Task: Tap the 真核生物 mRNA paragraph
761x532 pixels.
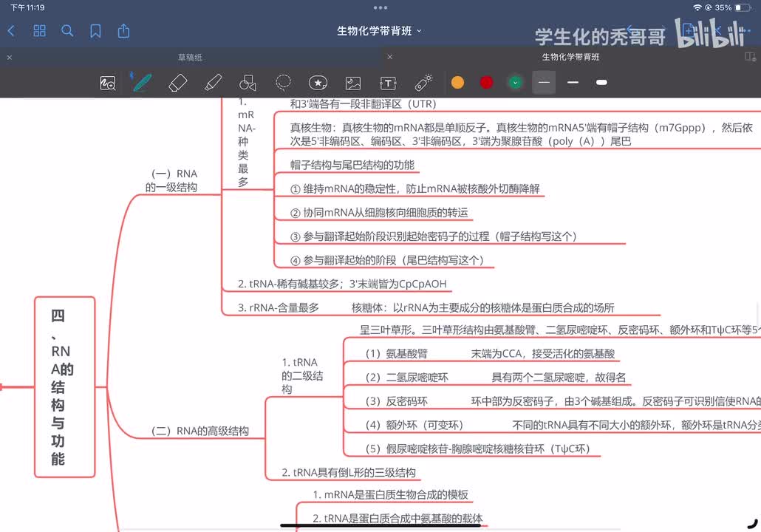Action: tap(521, 134)
